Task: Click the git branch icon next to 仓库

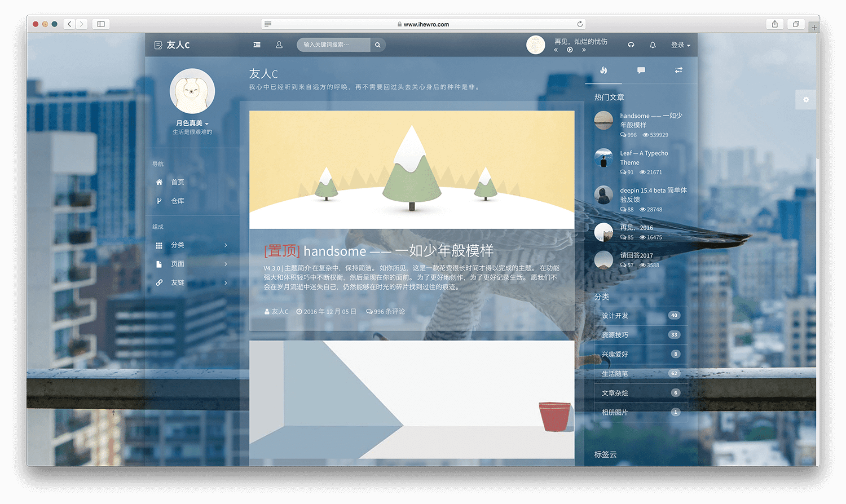Action: [159, 201]
